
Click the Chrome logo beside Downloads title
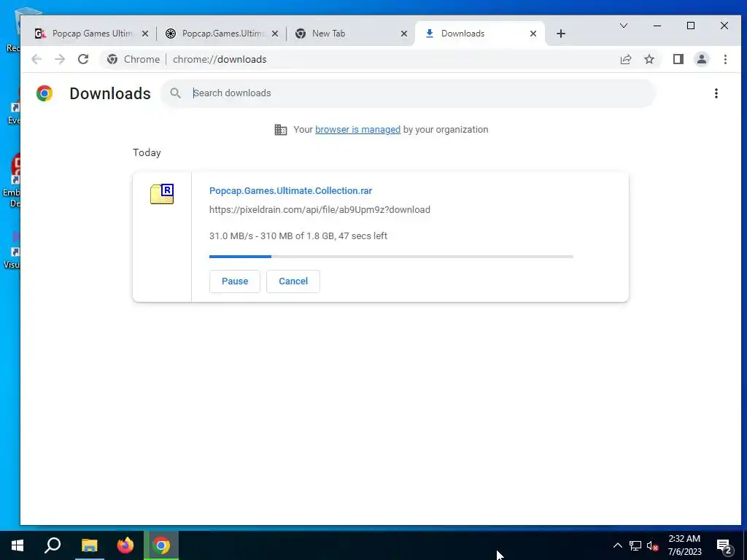pos(44,93)
